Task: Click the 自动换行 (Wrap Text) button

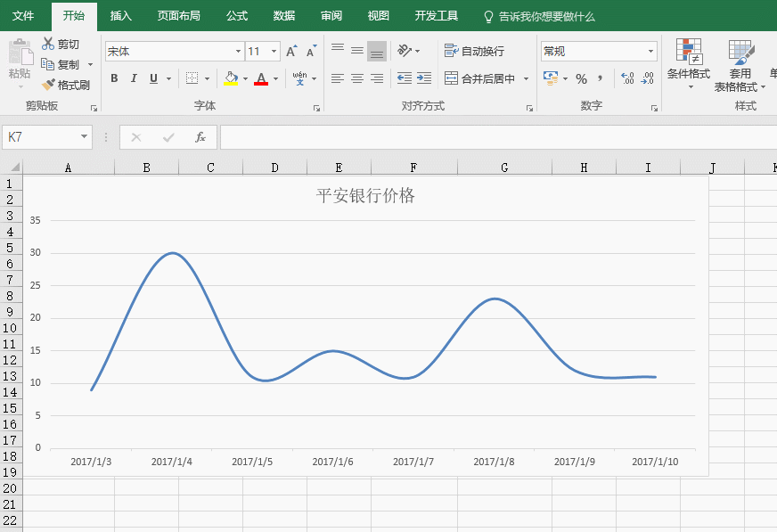Action: pyautogui.click(x=474, y=52)
